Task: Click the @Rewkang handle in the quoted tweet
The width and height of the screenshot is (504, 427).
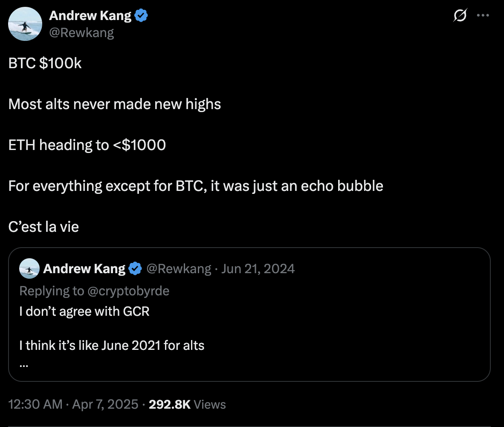Action: click(179, 269)
